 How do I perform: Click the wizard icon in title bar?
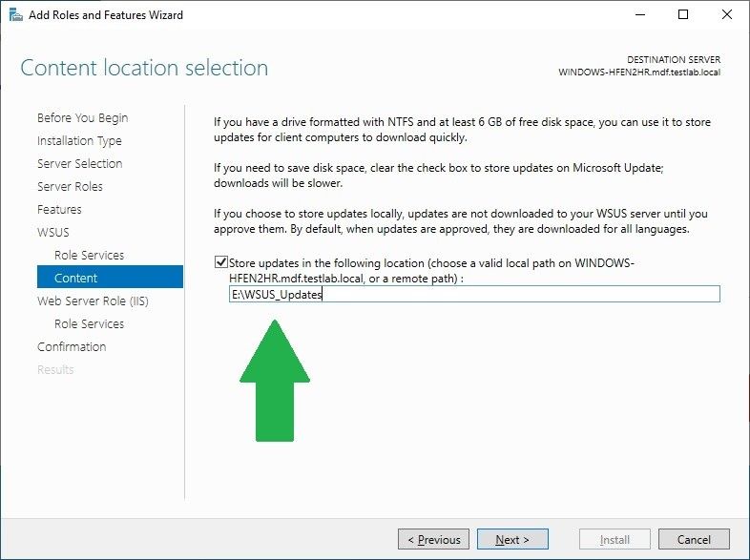coord(16,15)
